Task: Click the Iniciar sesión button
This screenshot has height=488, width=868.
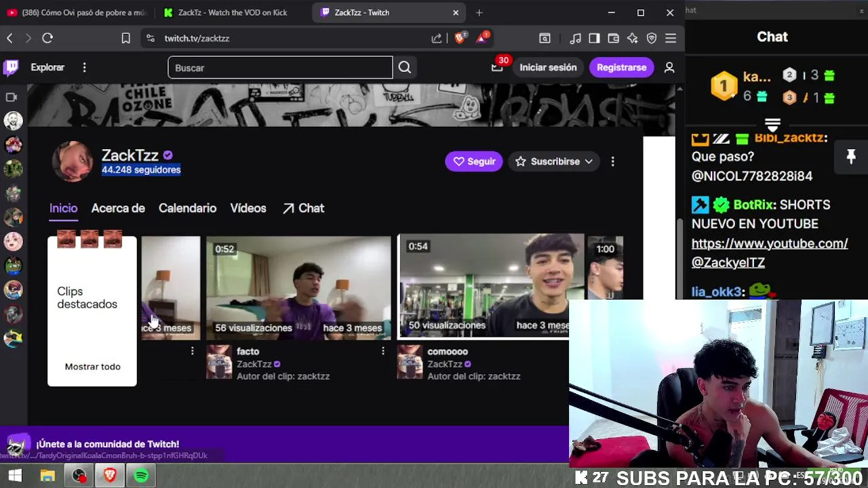Action: (548, 67)
